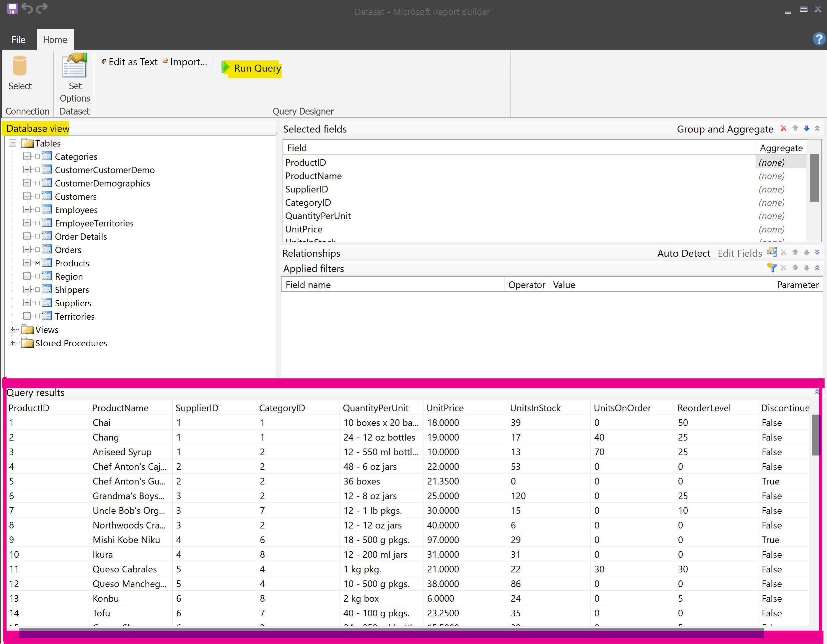Image resolution: width=827 pixels, height=644 pixels.
Task: Click the delete filter X icon
Action: click(x=783, y=268)
